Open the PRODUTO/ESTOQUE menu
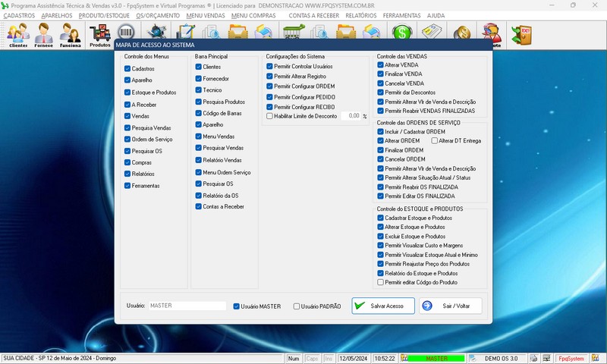 [103, 15]
